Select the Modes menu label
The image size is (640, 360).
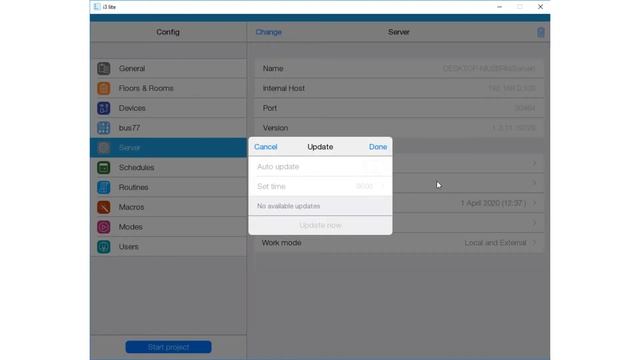(131, 227)
